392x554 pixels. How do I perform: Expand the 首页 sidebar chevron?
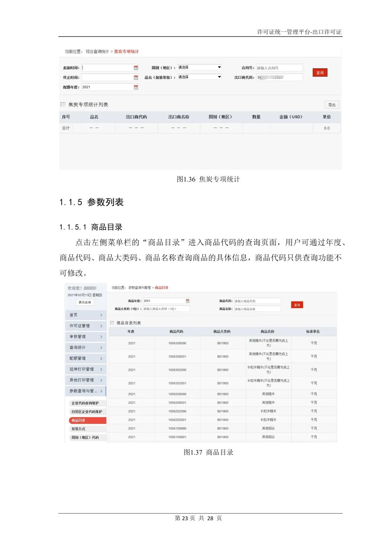pyautogui.click(x=101, y=315)
